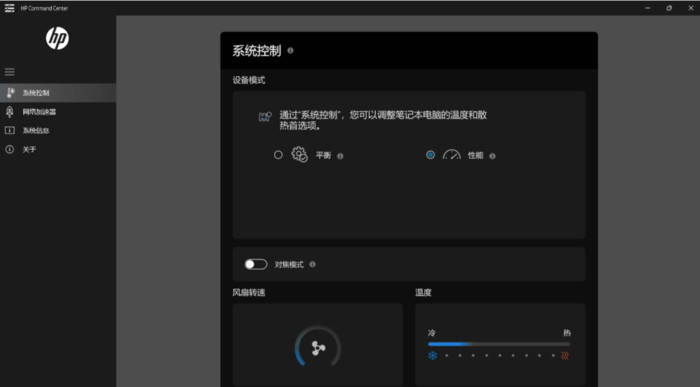
Task: Click the HP logo in the sidebar
Action: tap(57, 38)
